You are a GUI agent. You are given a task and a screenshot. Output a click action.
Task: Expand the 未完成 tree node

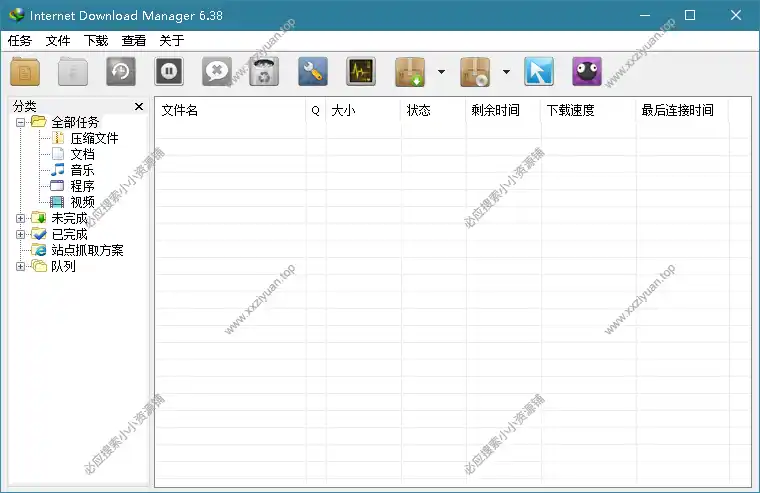[20, 218]
